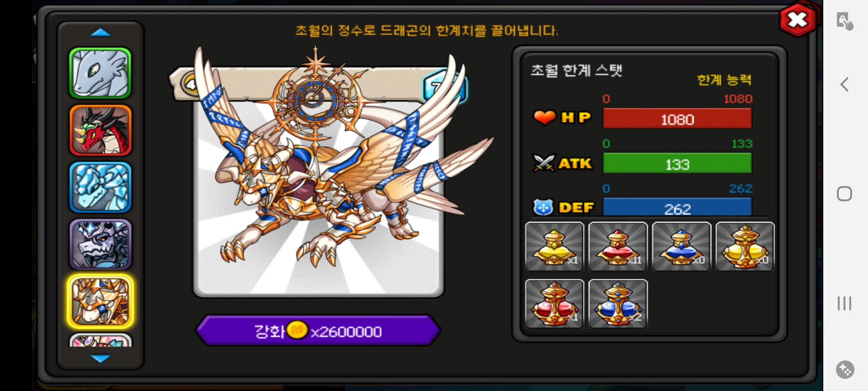Use the large blue essence potion x2

click(618, 304)
